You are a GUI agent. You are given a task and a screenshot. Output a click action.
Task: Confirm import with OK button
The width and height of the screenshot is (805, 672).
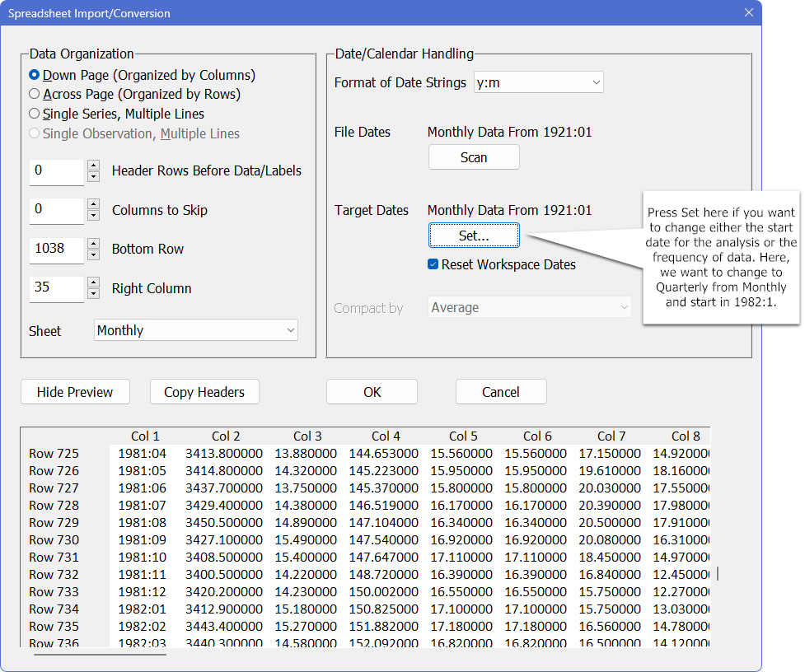[x=372, y=392]
